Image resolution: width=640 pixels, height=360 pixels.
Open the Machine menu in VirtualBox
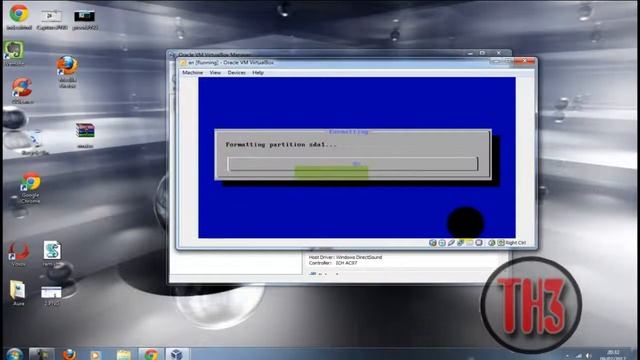(x=192, y=73)
